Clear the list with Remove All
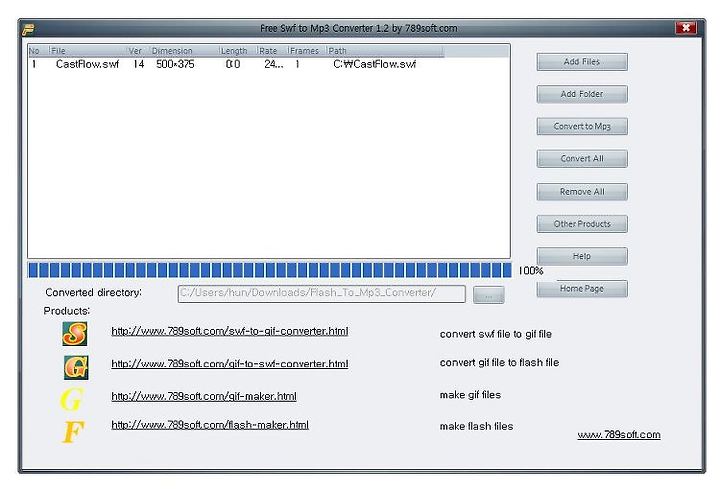The image size is (720, 489). click(x=582, y=191)
